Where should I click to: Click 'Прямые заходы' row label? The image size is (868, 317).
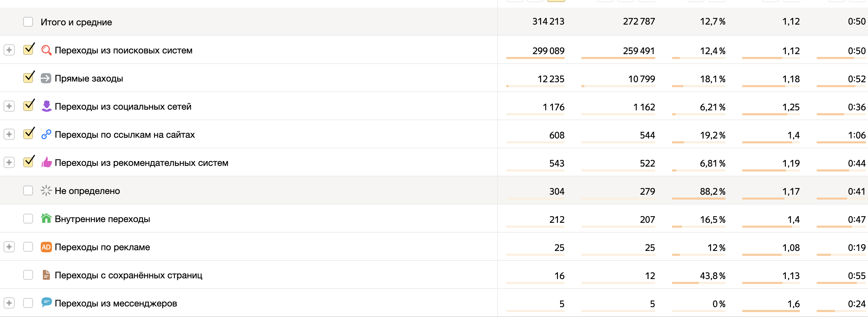[89, 78]
